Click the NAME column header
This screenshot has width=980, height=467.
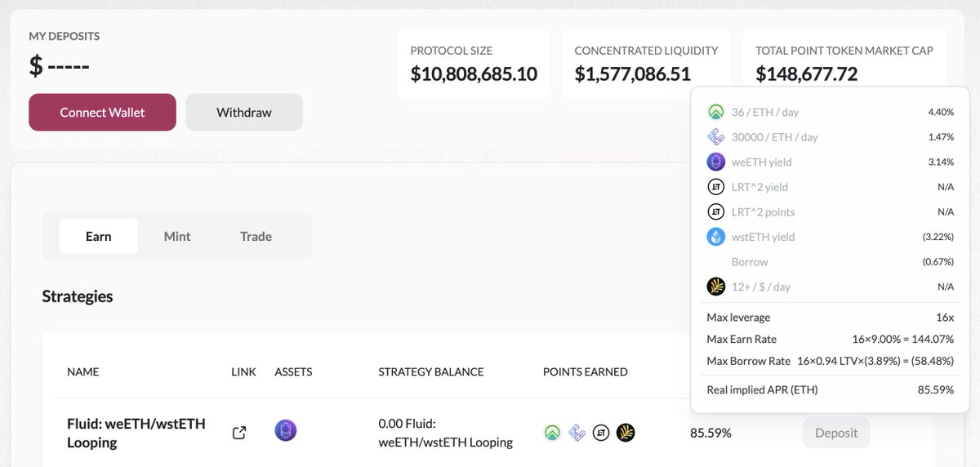click(82, 371)
